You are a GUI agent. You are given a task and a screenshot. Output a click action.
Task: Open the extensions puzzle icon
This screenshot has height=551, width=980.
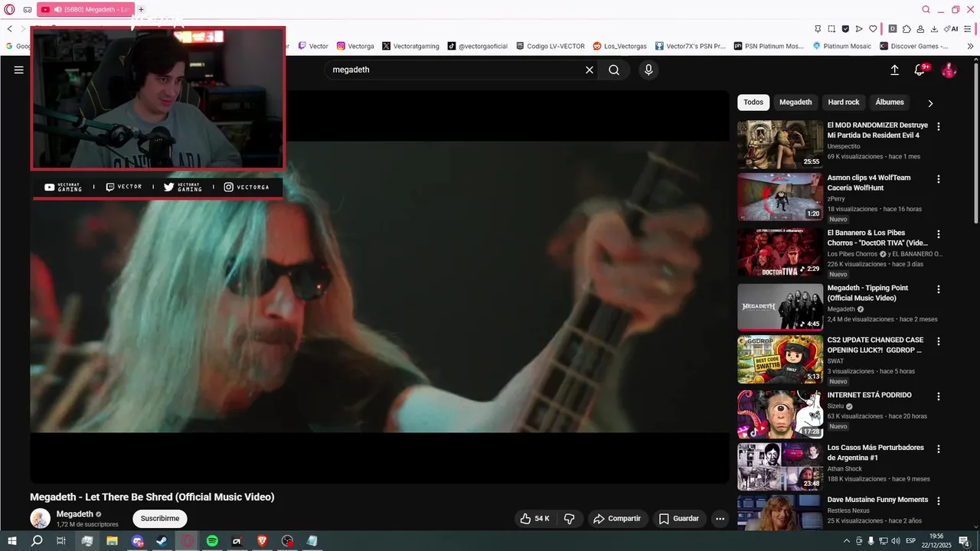tap(906, 29)
